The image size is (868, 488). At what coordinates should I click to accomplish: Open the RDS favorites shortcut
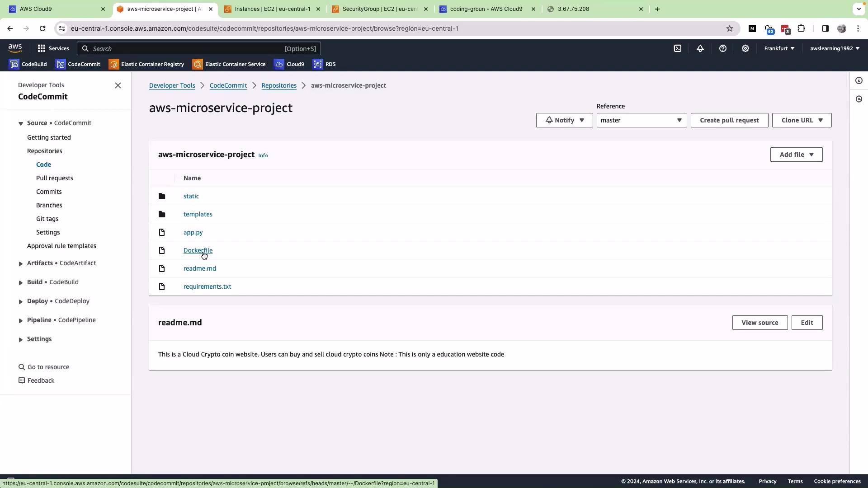click(x=324, y=64)
